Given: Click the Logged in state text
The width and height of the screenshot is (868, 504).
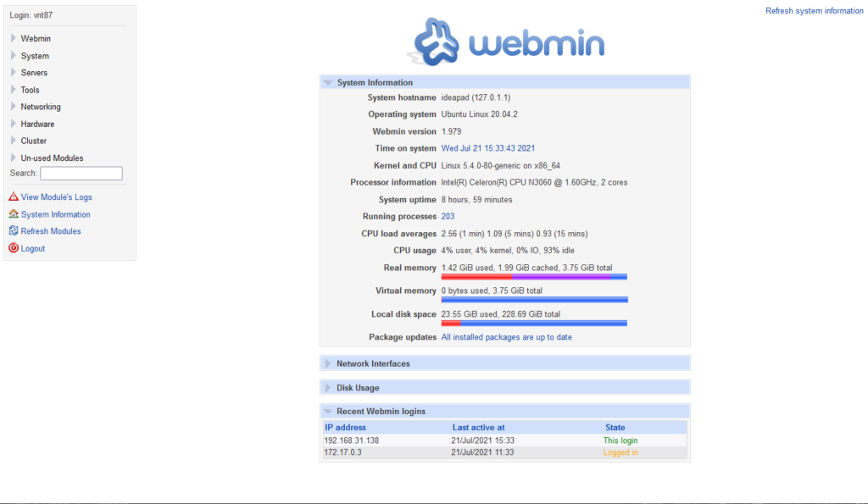Looking at the screenshot, I should point(620,452).
